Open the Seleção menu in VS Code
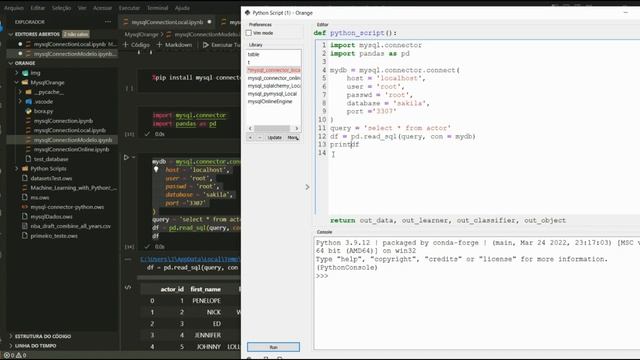The image size is (640, 360). 62,8
